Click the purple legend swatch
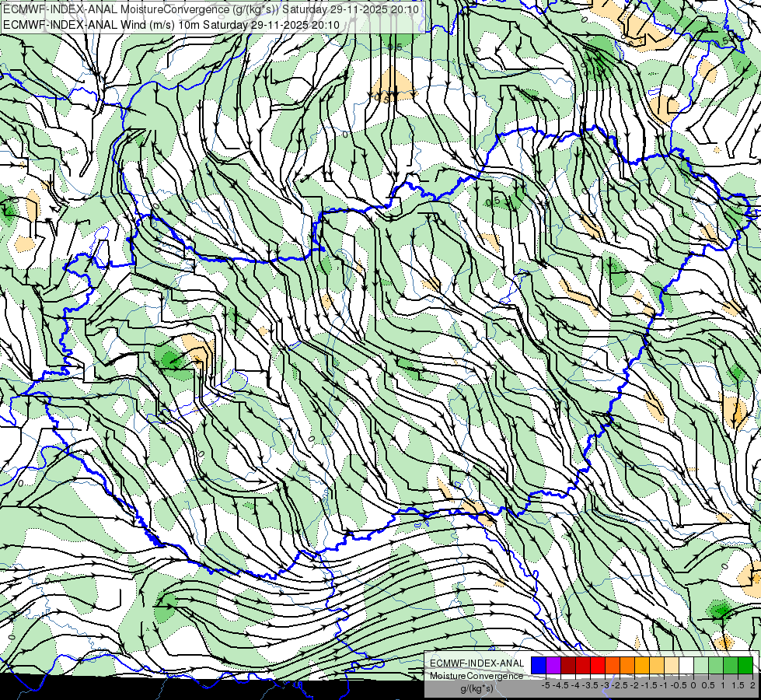Viewport: 761px width, 700px height. point(553,665)
